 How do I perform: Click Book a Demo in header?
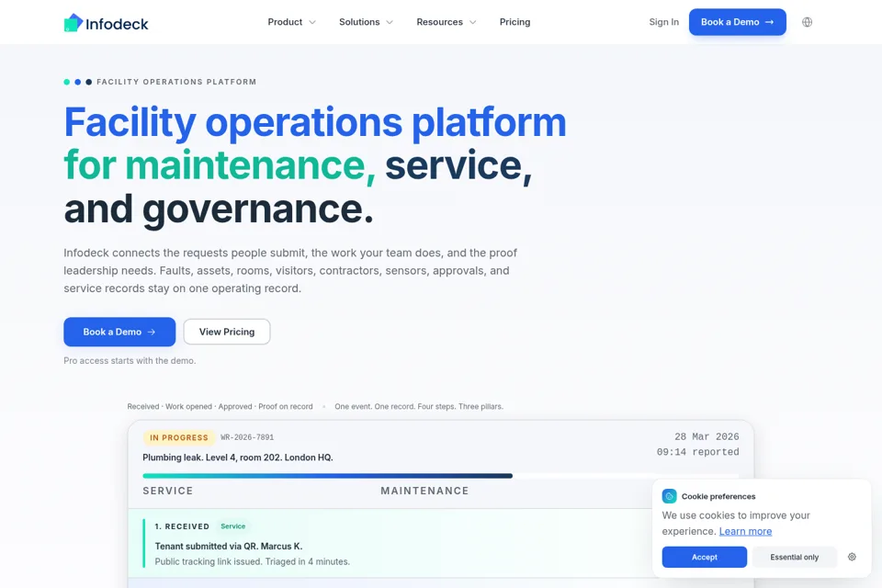(738, 22)
